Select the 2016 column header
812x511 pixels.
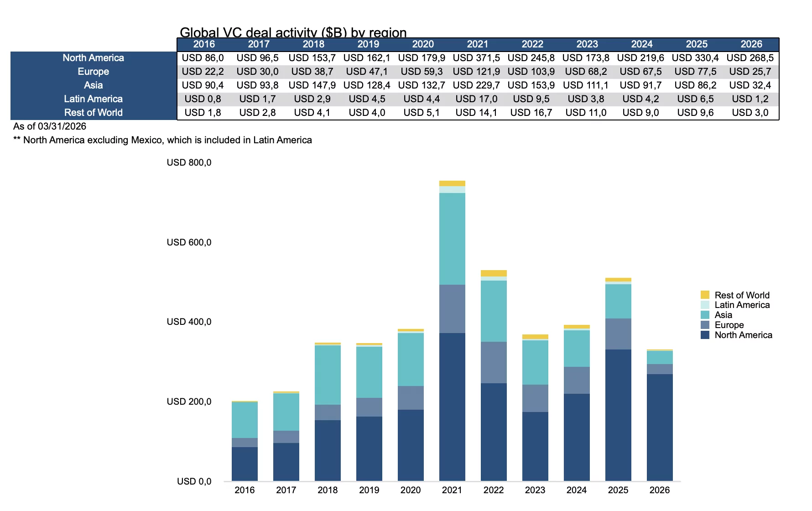coord(204,44)
